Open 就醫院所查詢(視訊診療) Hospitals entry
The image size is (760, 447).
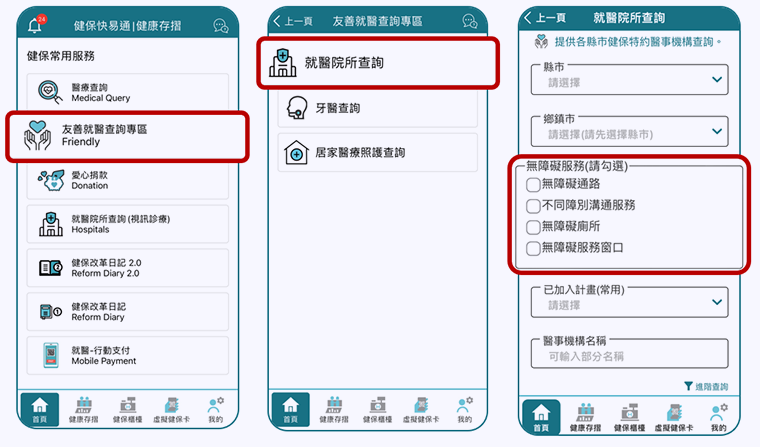(127, 224)
